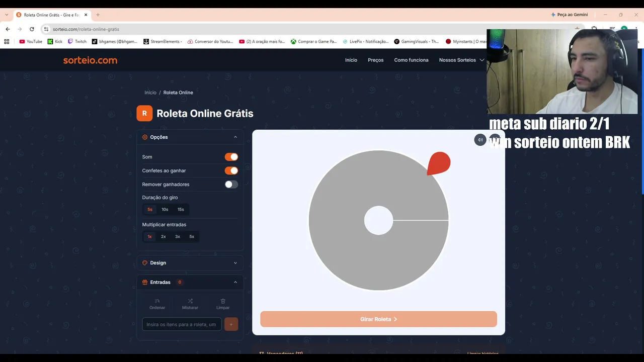Click the grey roulette wheel
The width and height of the screenshot is (644, 362).
[378, 220]
